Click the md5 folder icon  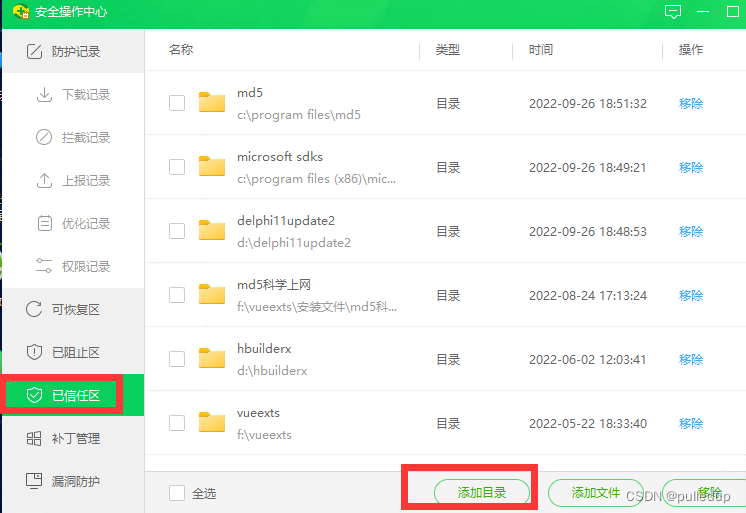pos(212,102)
